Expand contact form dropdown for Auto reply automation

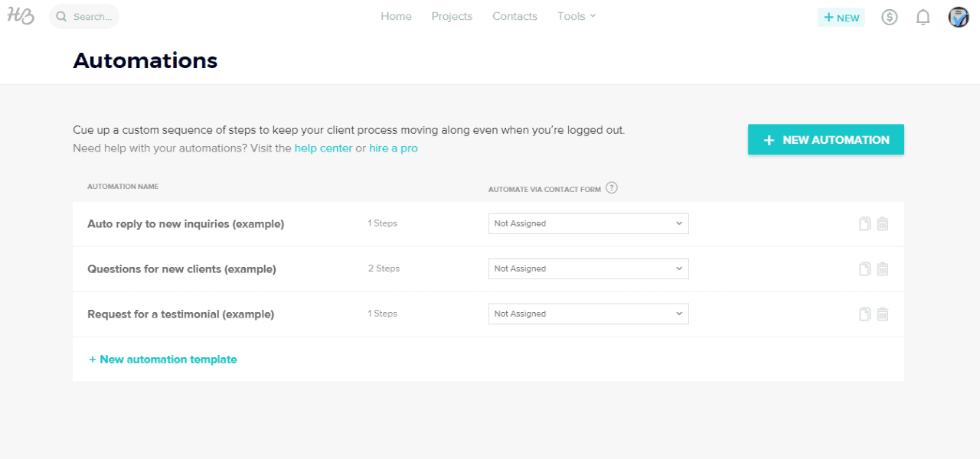[588, 223]
